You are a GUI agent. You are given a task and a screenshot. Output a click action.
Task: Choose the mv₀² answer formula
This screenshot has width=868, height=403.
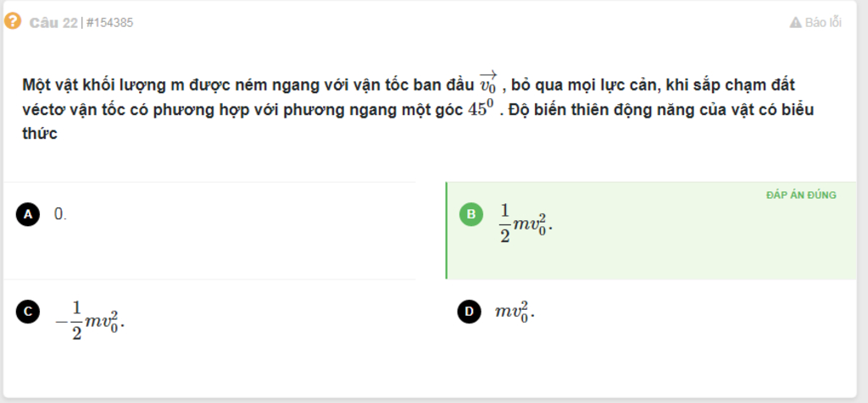[515, 312]
